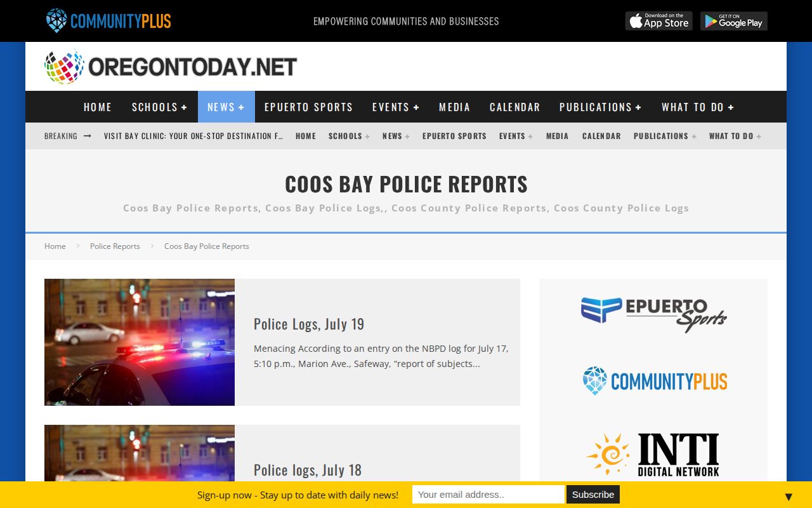Click the Menacing article excerpt text
The image size is (812, 508).
point(381,356)
